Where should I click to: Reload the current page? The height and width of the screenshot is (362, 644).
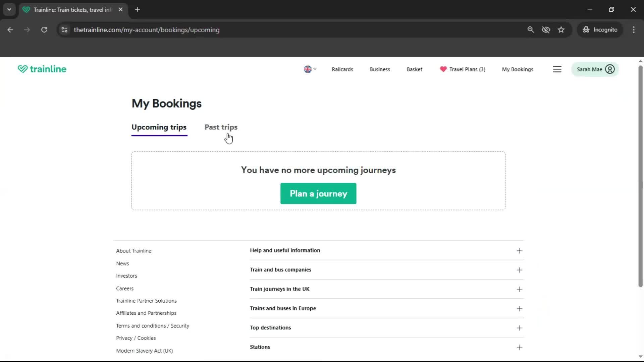coord(44,29)
